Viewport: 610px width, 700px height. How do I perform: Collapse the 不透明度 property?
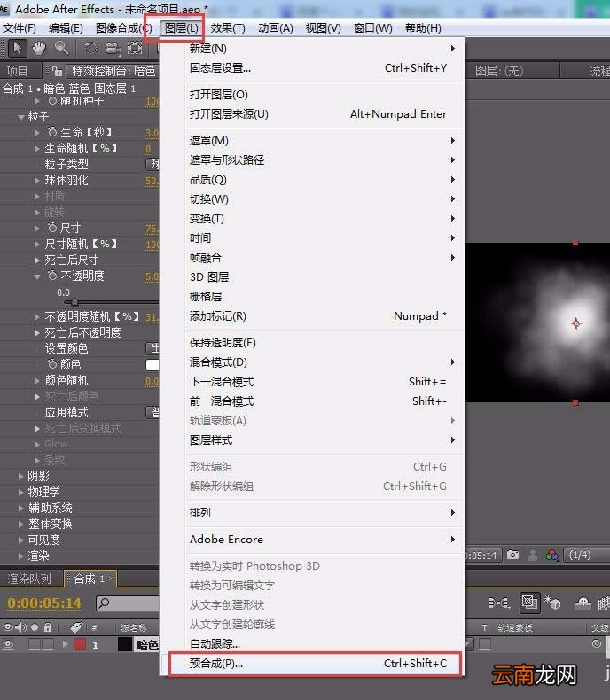(x=37, y=276)
